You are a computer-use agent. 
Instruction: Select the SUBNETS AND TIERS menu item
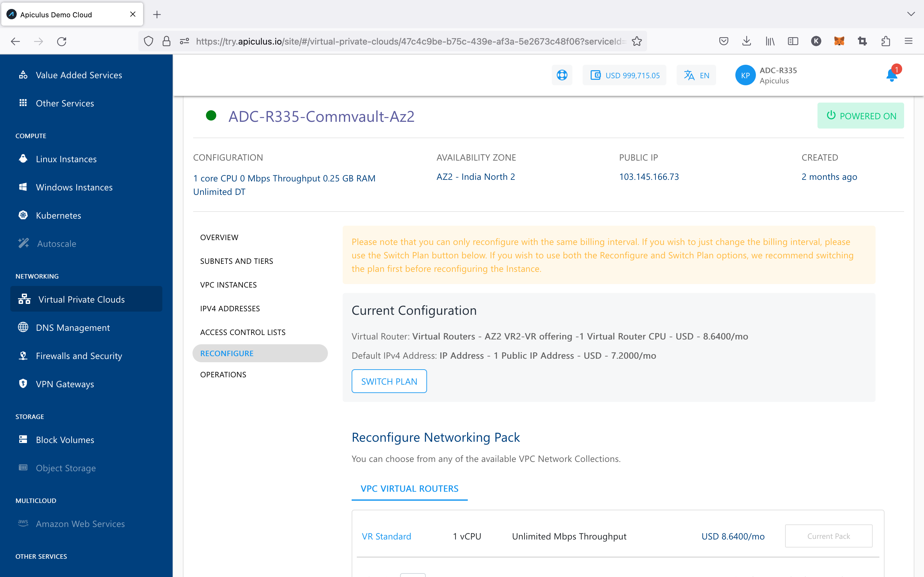click(236, 261)
